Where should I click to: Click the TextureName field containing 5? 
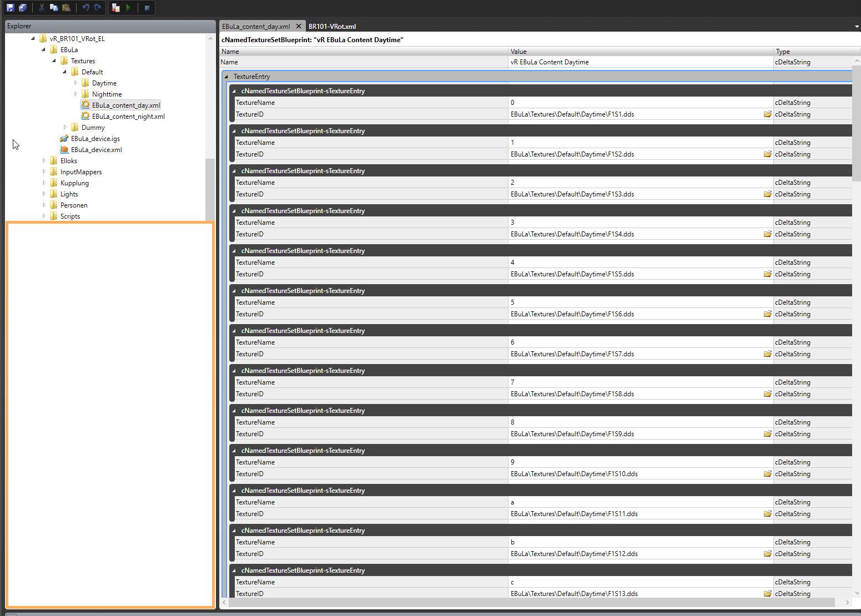click(641, 302)
